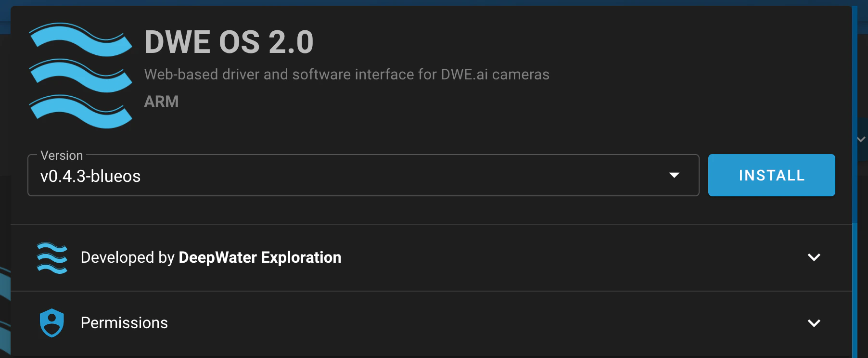
Task: Click the DeepWater Exploration wave icon
Action: 51,258
